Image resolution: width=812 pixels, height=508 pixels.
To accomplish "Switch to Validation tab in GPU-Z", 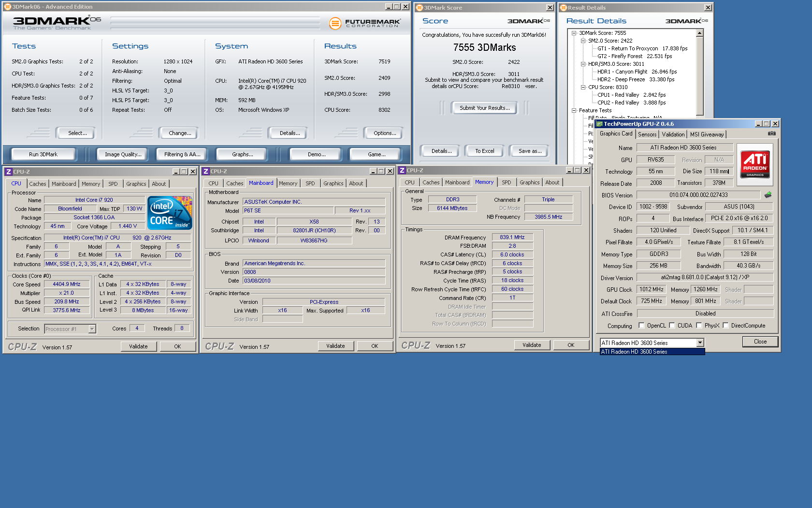I will [x=673, y=134].
